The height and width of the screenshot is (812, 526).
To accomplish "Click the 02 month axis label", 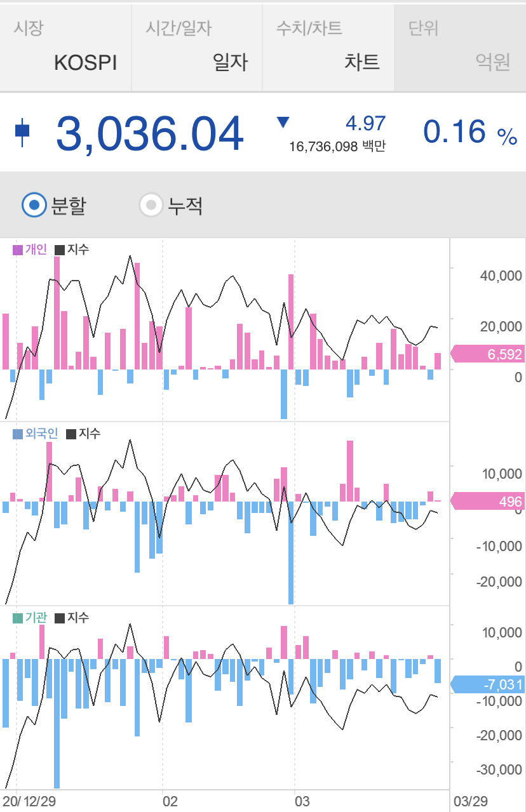I will 170,801.
